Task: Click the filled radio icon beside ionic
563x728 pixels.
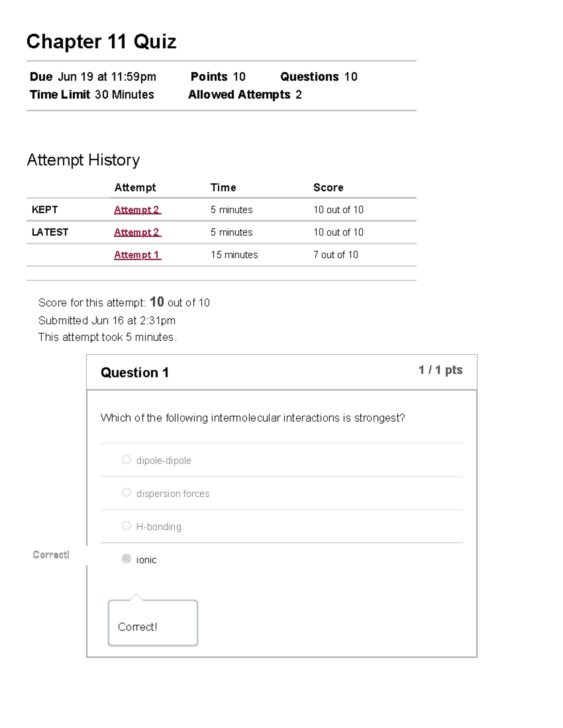Action: point(126,559)
